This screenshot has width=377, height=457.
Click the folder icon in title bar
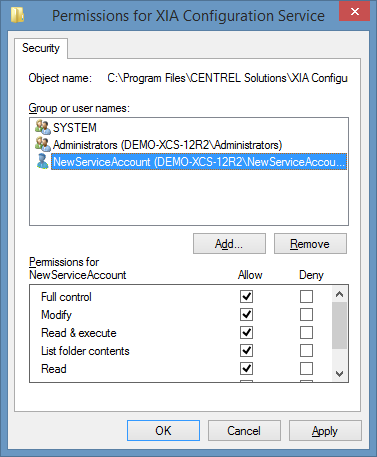(17, 15)
